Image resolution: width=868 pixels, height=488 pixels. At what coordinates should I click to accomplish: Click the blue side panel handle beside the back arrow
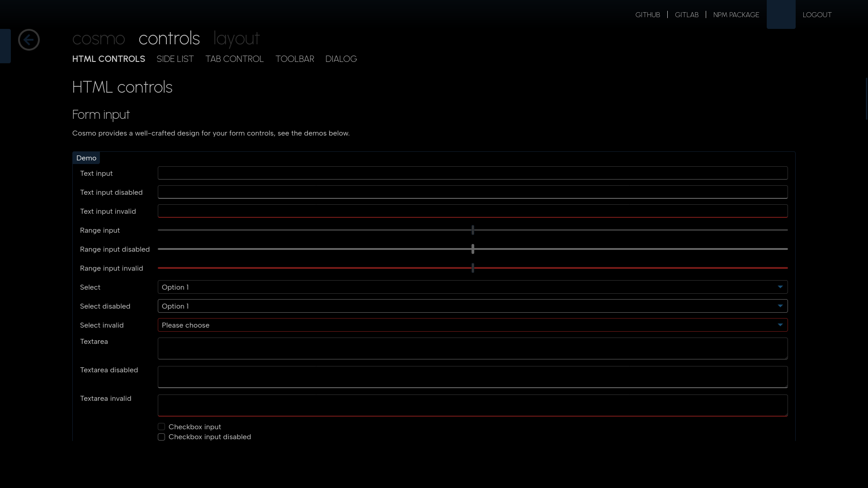[5, 46]
